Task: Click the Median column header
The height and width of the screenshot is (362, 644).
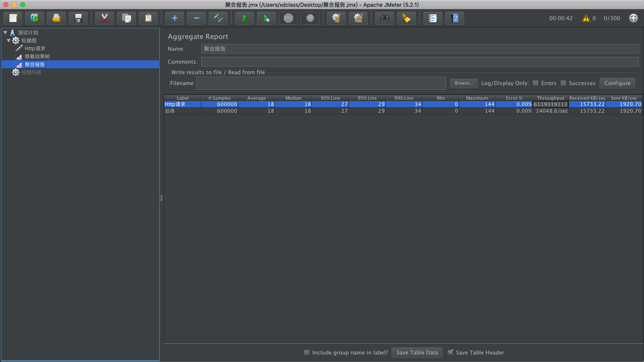Action: coord(293,98)
